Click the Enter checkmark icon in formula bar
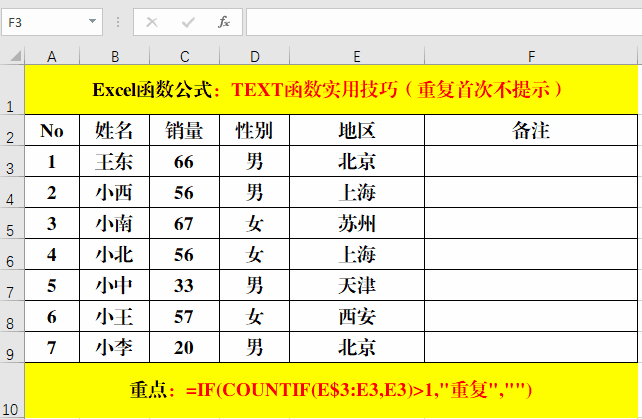 (188, 22)
